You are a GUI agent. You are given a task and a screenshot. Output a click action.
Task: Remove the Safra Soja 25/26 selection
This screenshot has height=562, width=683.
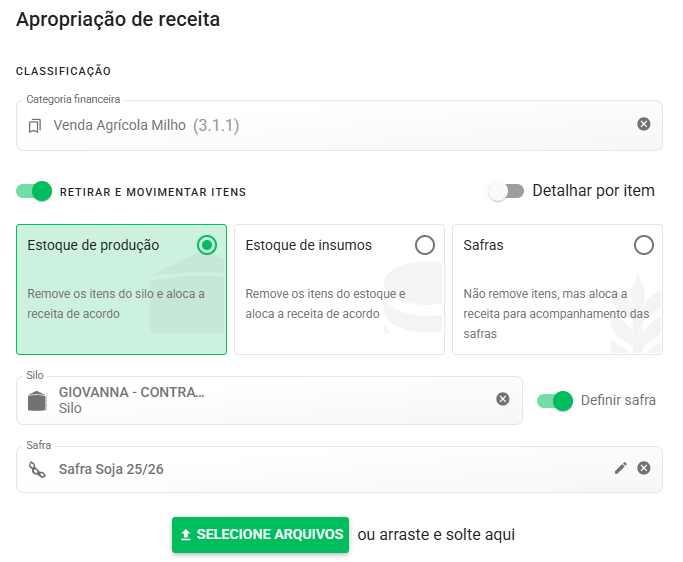pos(643,468)
